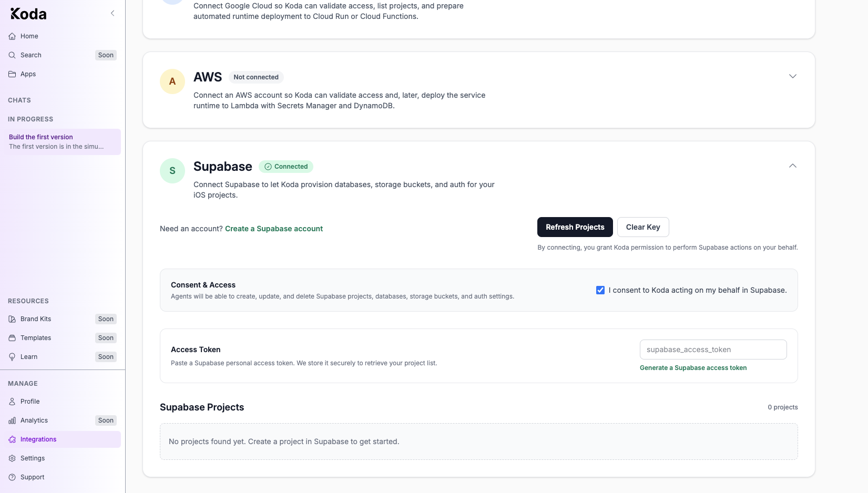This screenshot has width=868, height=493.
Task: Open Brand Kits resource
Action: 63,319
